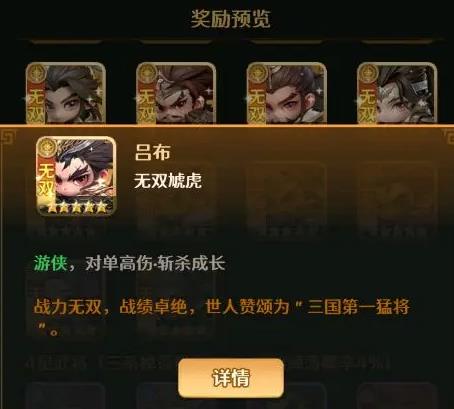Screen dimensions: 454x409
Task: Select the first 无双 hero with dark wavy hair
Action: tap(66, 93)
